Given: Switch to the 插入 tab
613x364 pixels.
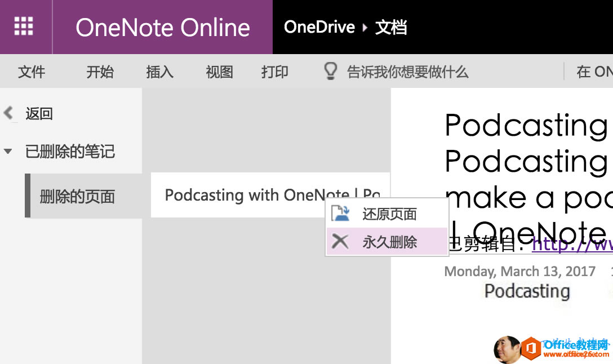Looking at the screenshot, I should point(160,71).
